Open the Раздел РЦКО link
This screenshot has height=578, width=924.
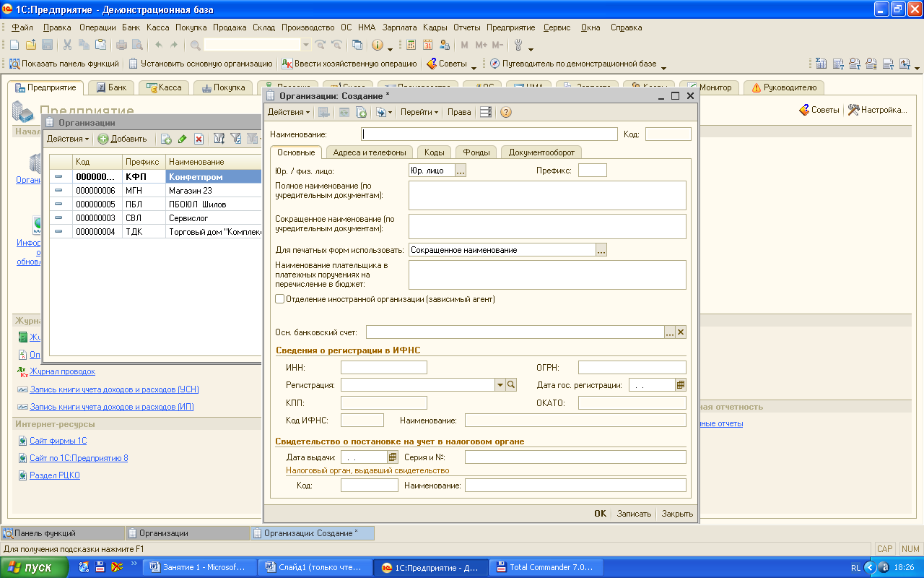(x=54, y=475)
